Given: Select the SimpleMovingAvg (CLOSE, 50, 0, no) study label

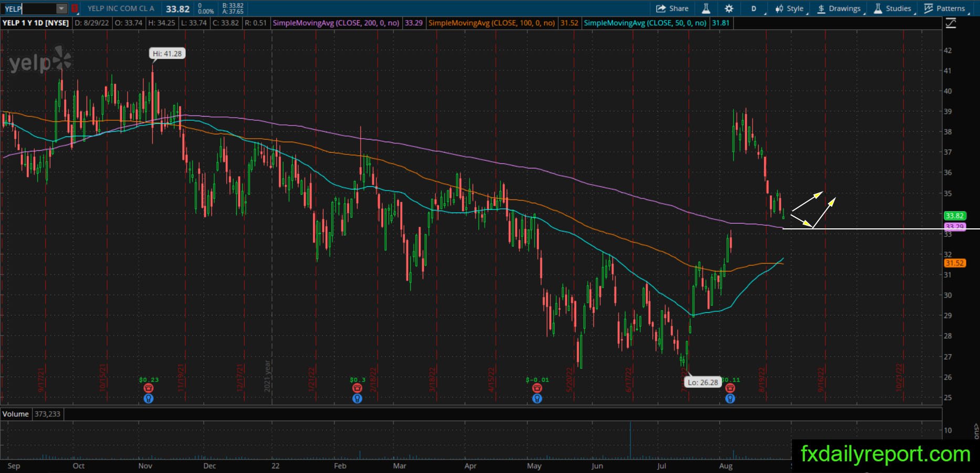Looking at the screenshot, I should [x=645, y=23].
